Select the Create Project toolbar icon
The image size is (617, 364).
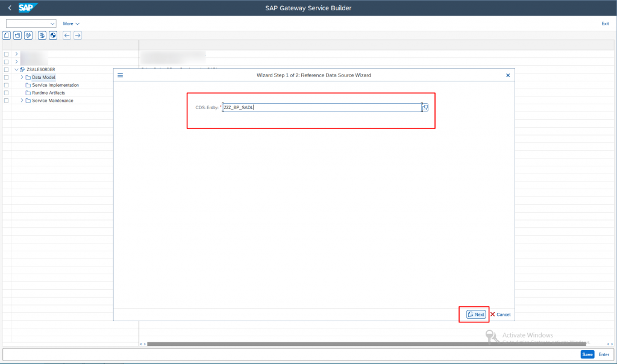(x=6, y=36)
